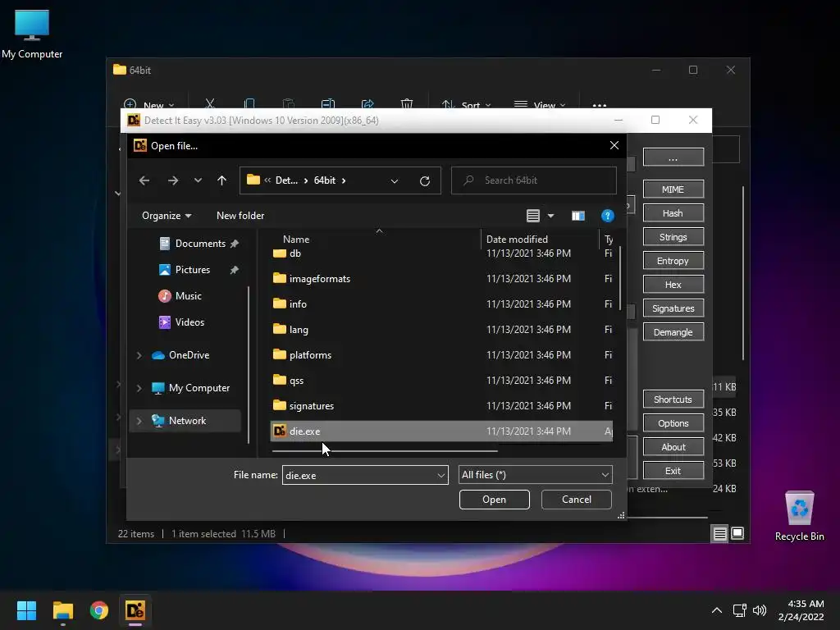Select the die.exe file

[x=441, y=431]
